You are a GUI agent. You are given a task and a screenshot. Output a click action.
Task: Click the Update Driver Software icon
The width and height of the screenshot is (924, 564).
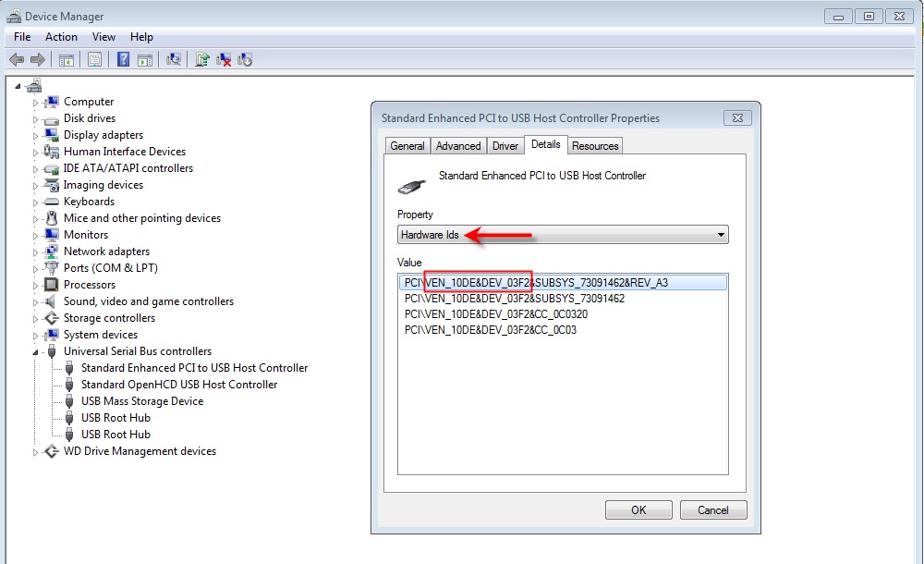point(202,59)
